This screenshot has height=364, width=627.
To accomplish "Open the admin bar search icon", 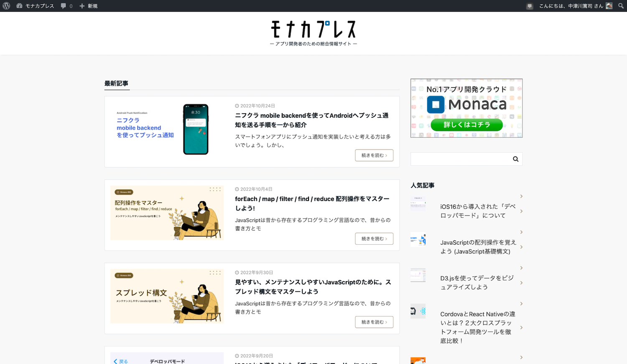I will [x=621, y=6].
